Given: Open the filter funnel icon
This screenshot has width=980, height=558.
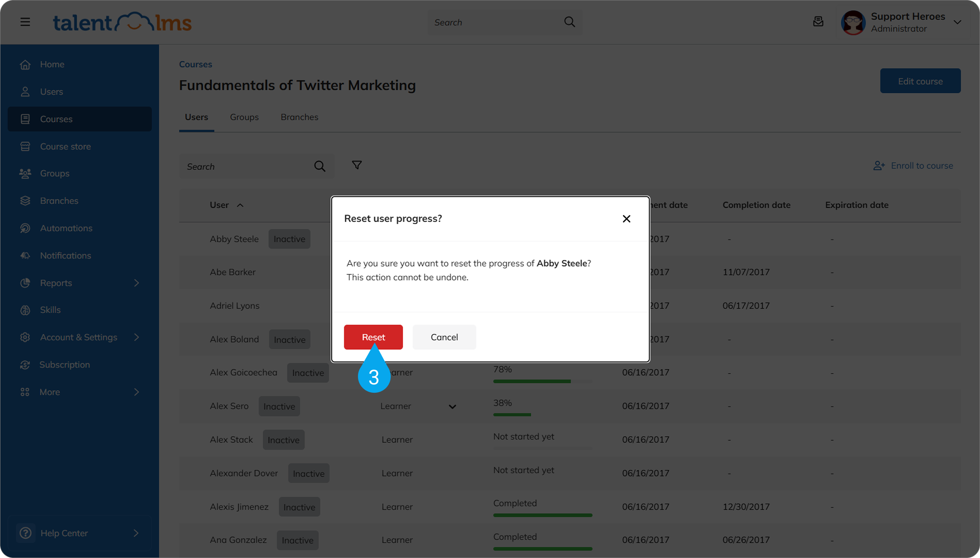Looking at the screenshot, I should pos(357,165).
